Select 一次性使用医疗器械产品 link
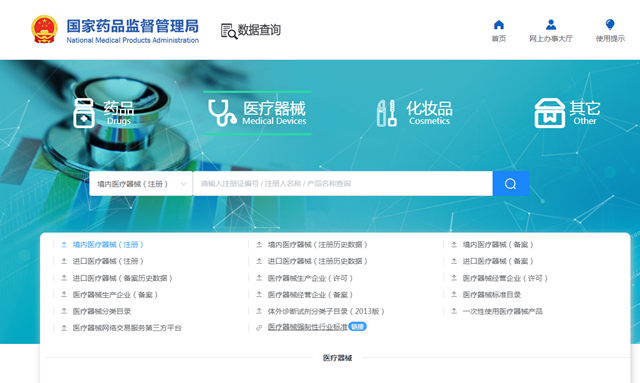This screenshot has width=640, height=383. [502, 311]
